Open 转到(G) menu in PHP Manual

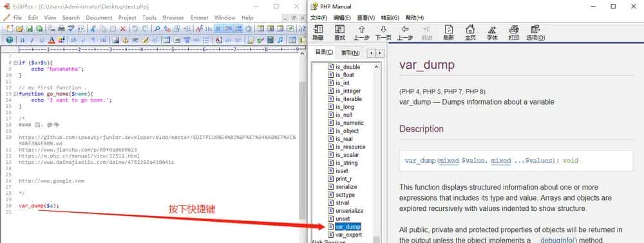[390, 17]
